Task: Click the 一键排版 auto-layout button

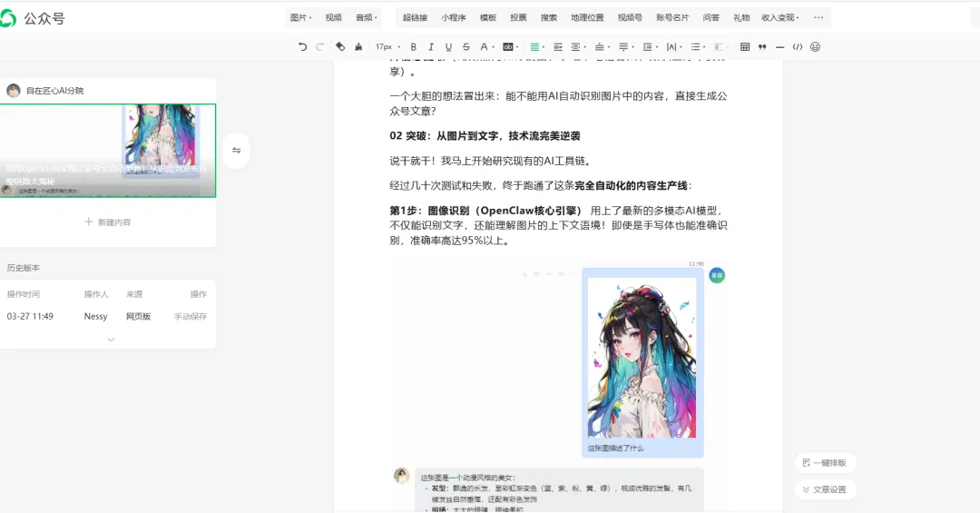Action: [x=825, y=463]
